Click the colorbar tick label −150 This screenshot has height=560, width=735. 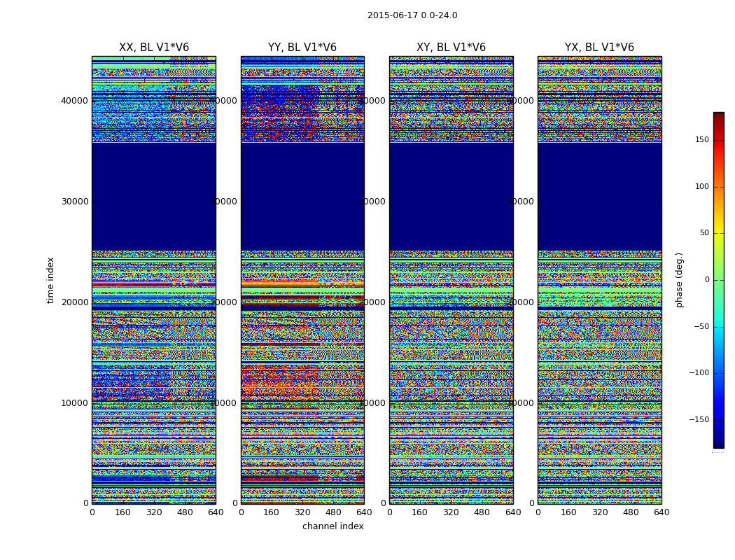point(699,420)
